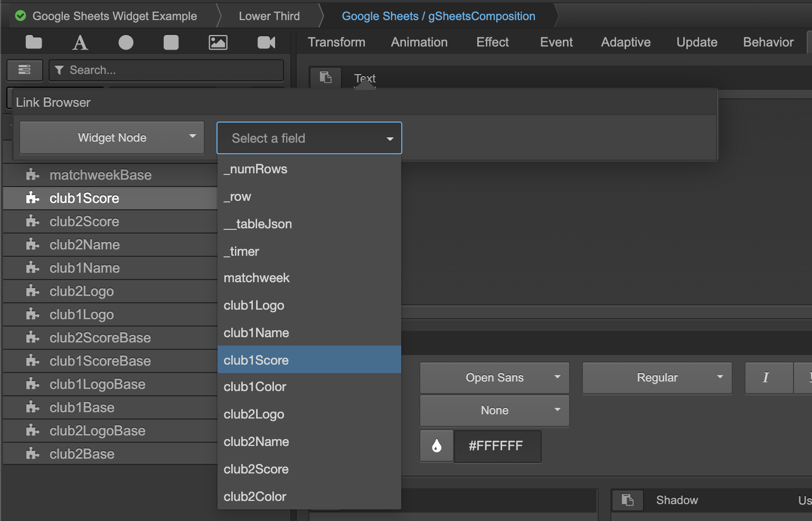Image resolution: width=812 pixels, height=521 pixels.
Task: Open the None dropdown below font
Action: [495, 410]
